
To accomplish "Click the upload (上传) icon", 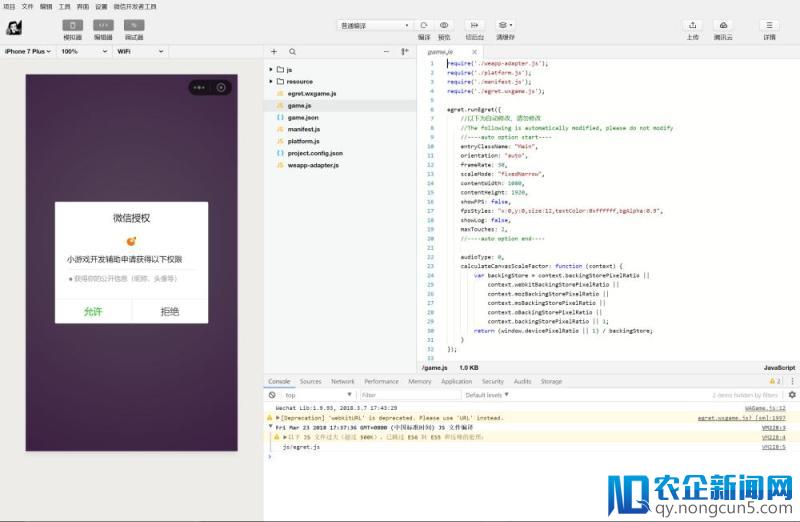I will tap(692, 25).
